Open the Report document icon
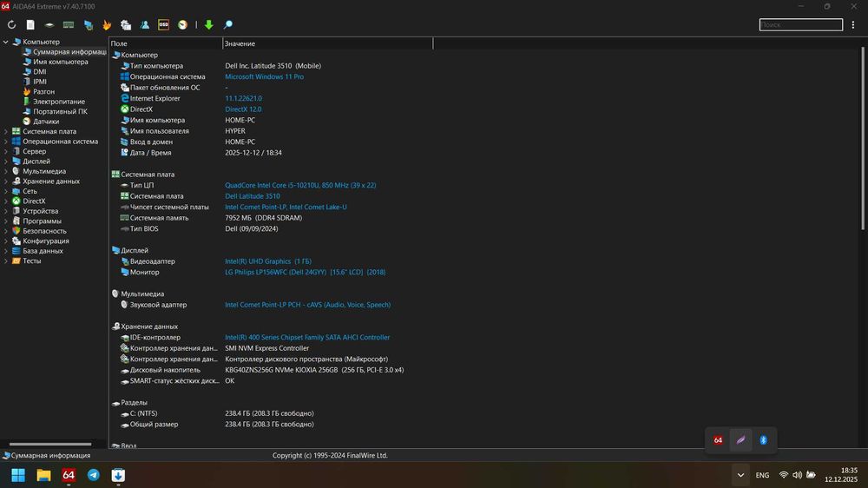Screen dimensions: 868x488 [x=30, y=25]
